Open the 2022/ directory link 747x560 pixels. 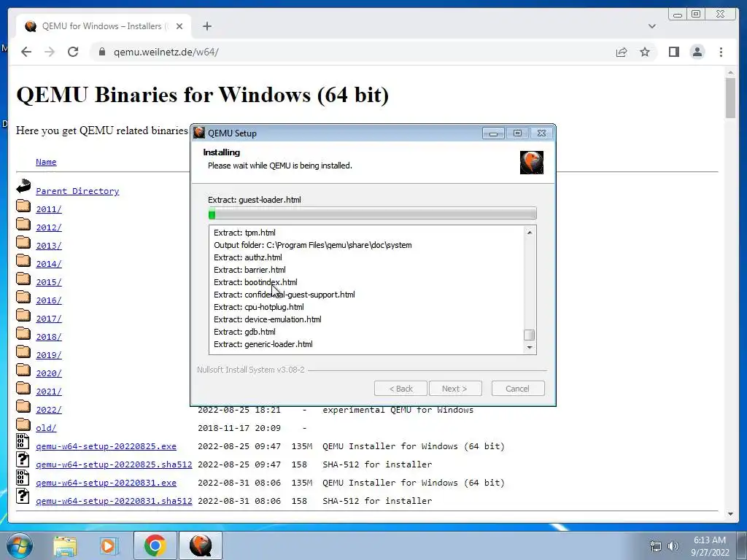pos(49,410)
